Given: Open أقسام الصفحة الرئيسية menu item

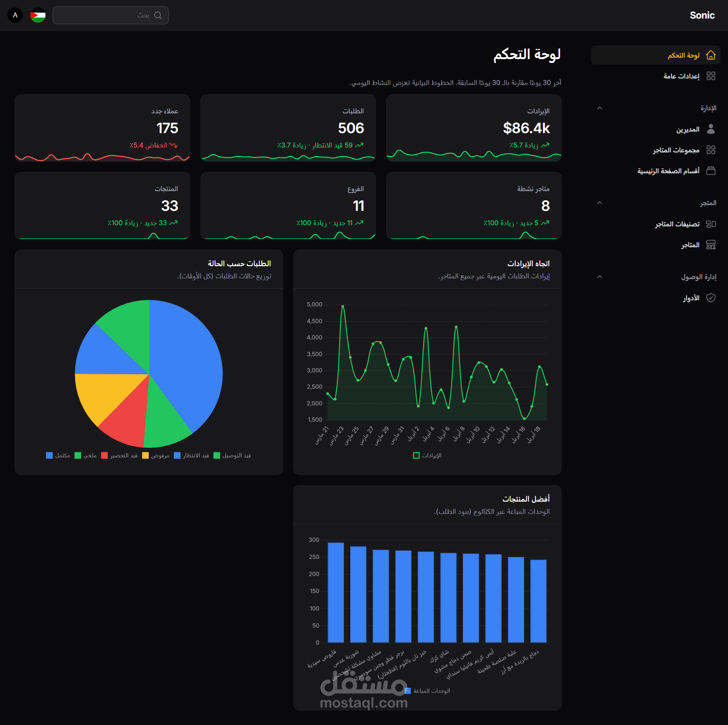Looking at the screenshot, I should (x=656, y=171).
